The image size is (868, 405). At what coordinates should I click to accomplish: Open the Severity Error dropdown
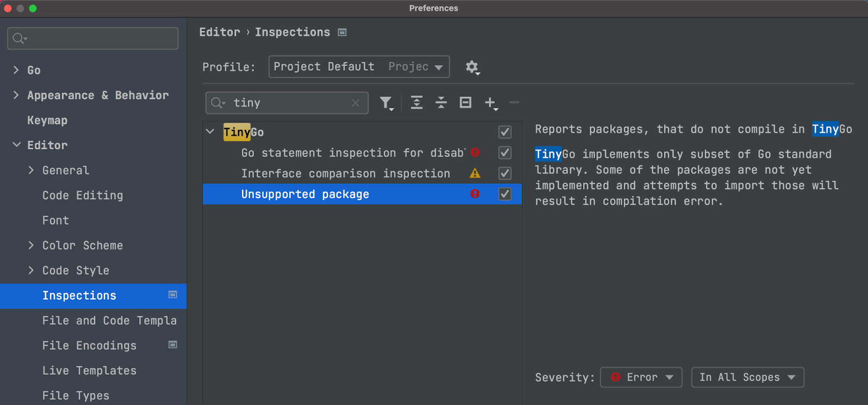point(641,377)
